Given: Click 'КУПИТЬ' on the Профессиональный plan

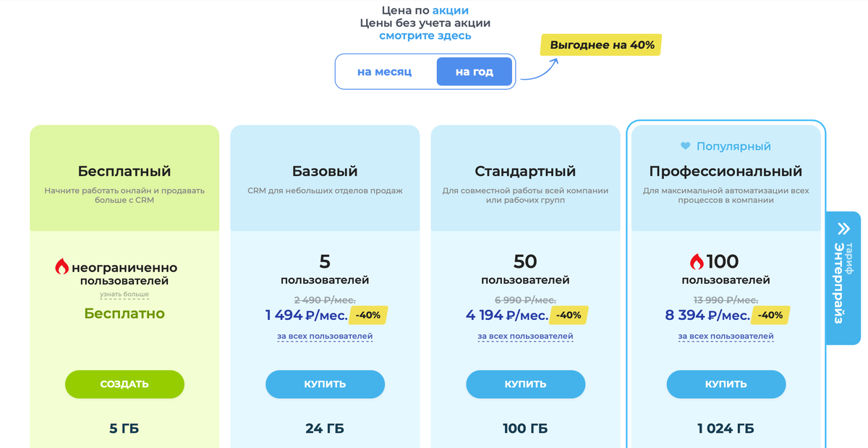Looking at the screenshot, I should pyautogui.click(x=726, y=384).
